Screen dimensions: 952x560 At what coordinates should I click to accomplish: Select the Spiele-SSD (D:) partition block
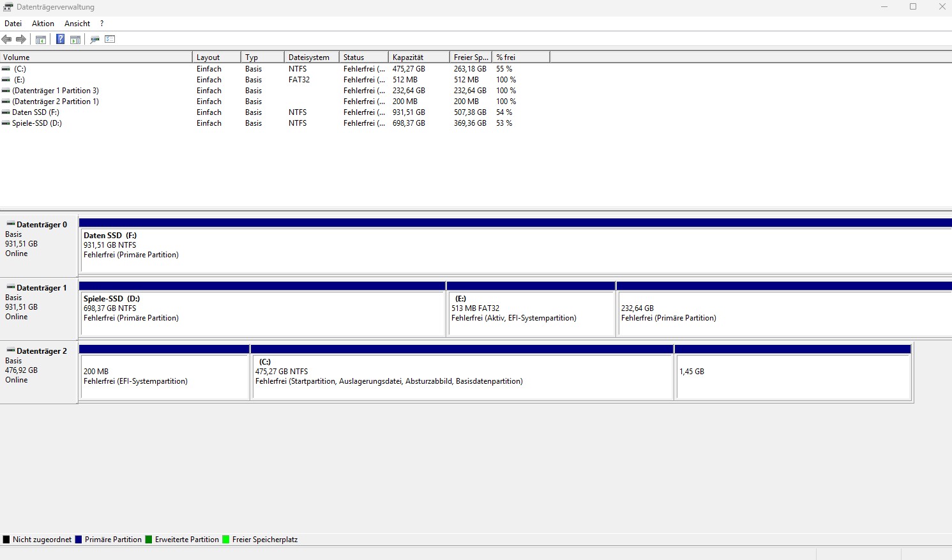262,309
